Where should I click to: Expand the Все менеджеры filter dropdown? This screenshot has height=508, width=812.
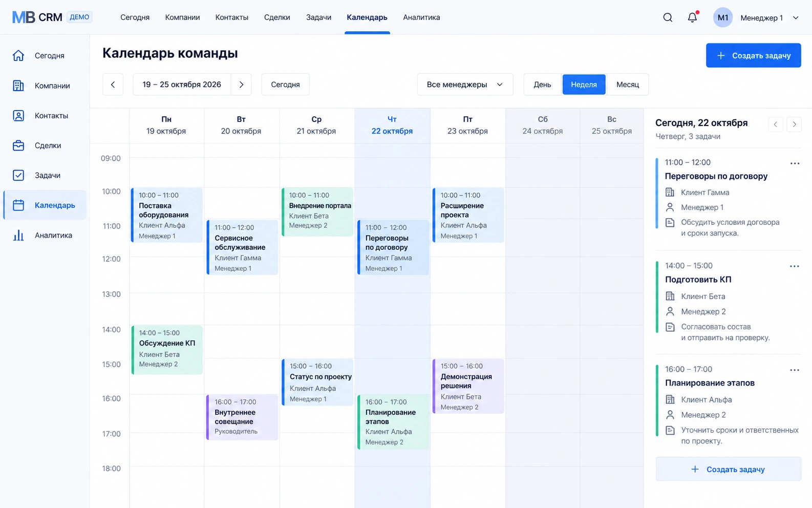pyautogui.click(x=465, y=84)
